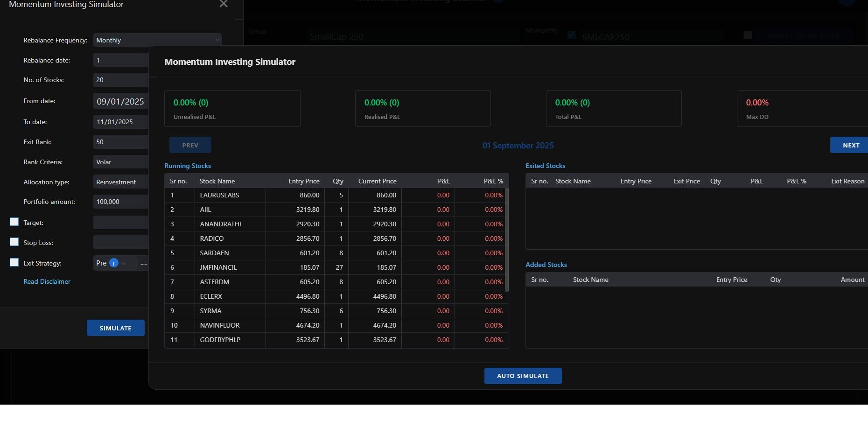Screen dimensions: 868x427
Task: Select the NAVINFLUOR stock row
Action: (219, 325)
